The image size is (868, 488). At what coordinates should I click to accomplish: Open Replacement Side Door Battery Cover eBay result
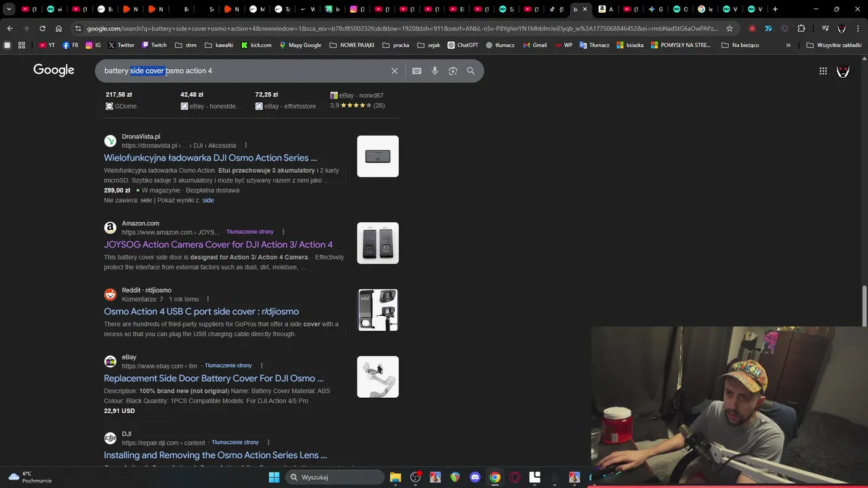tap(214, 378)
